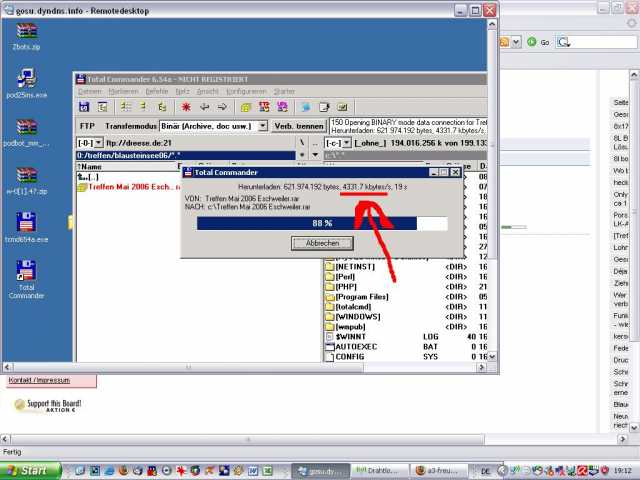Click the blue floppy disk icon in Total Commander toolbar
The width and height of the screenshot is (640, 480).
click(x=84, y=107)
